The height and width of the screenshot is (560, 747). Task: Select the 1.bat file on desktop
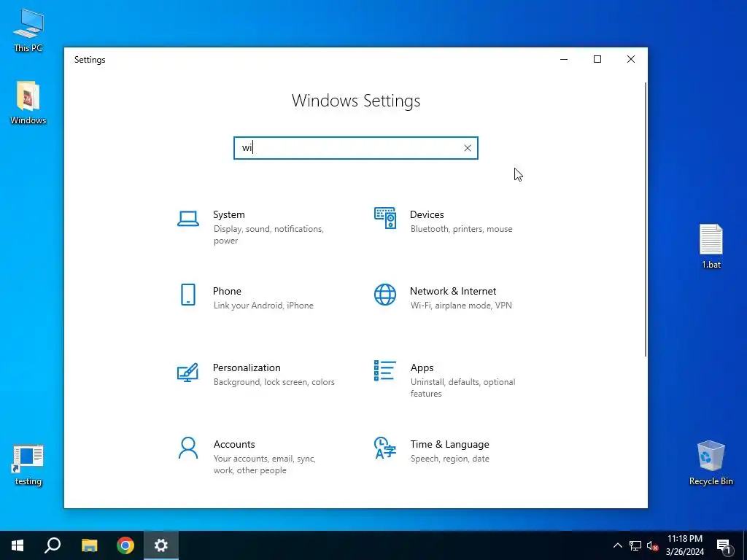coord(711,246)
